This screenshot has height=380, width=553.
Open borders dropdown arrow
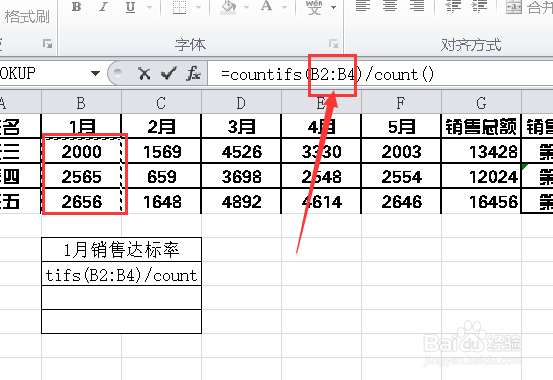point(199,7)
